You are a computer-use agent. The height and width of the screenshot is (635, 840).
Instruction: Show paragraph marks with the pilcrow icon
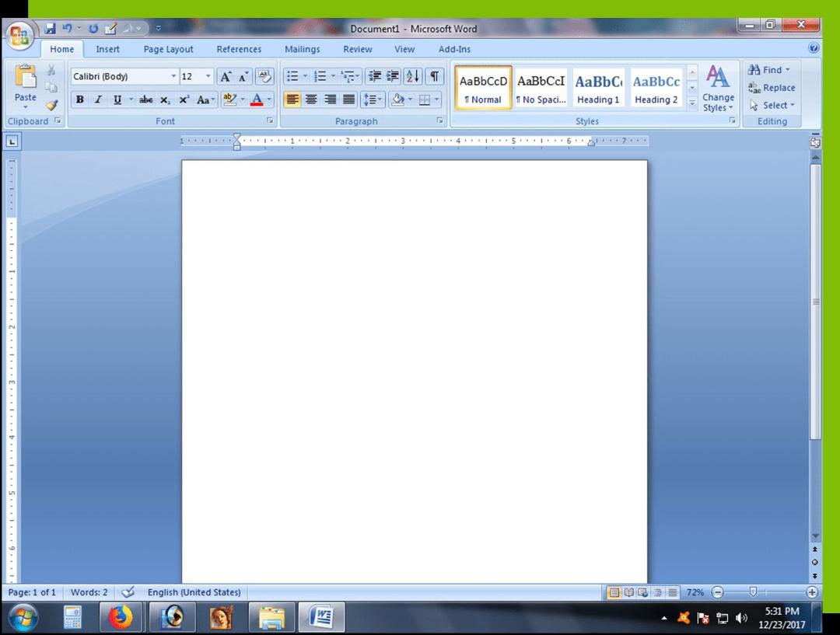click(435, 76)
